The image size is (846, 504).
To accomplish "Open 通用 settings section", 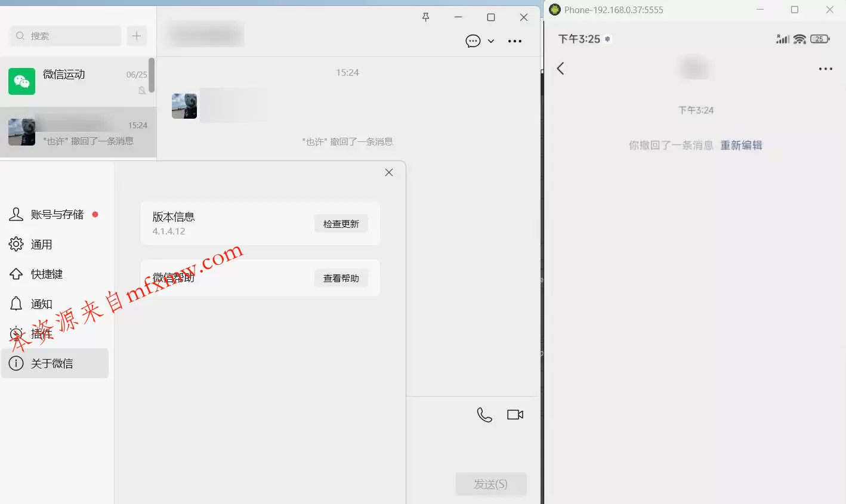I will click(54, 245).
